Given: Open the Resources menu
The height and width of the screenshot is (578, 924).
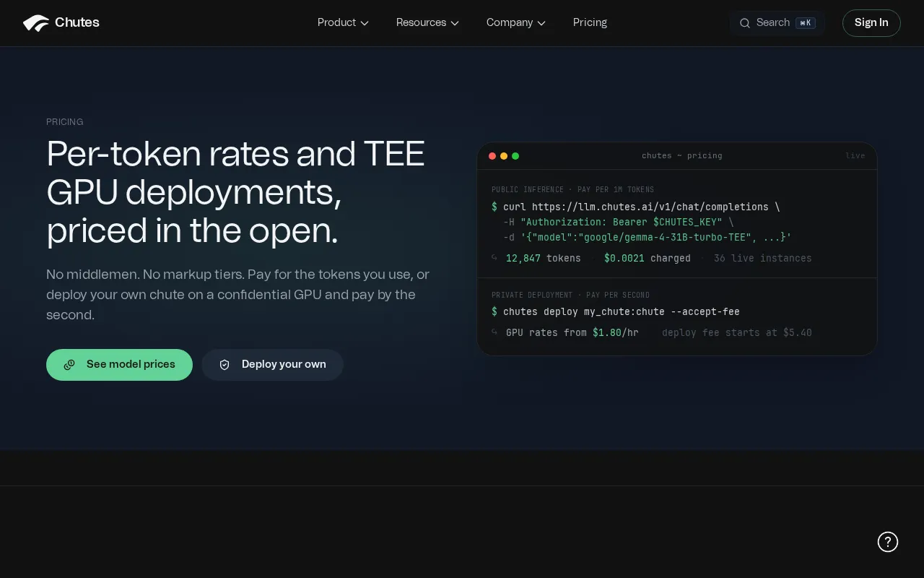Looking at the screenshot, I should (x=428, y=22).
